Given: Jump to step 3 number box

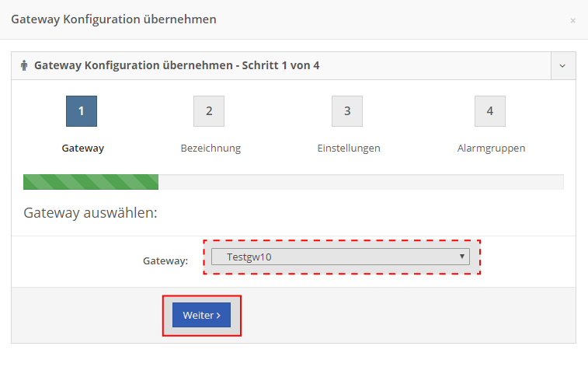Looking at the screenshot, I should coord(347,111).
